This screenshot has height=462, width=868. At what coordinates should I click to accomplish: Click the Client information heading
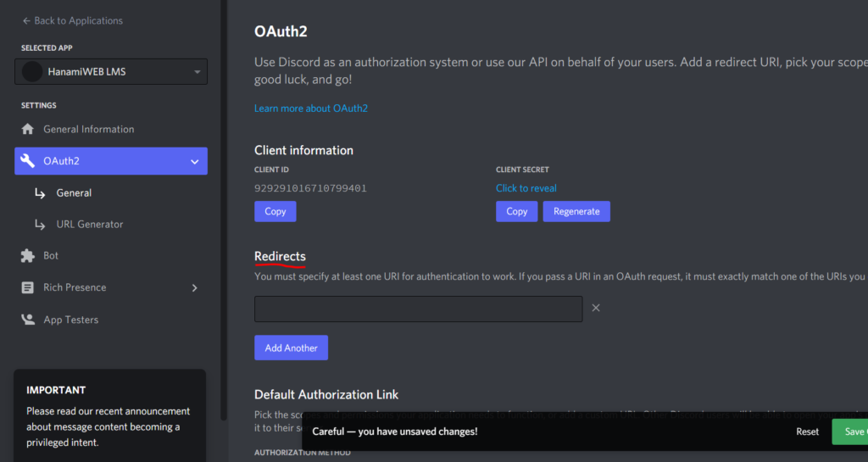(x=303, y=150)
